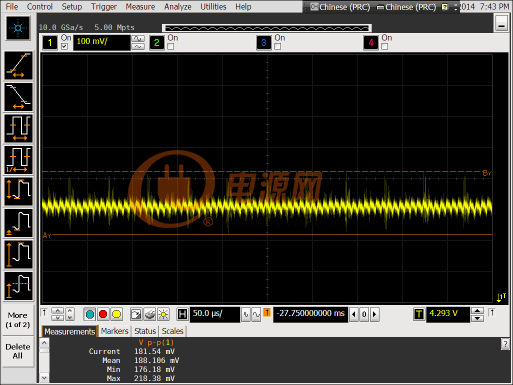Enable the channel 4 On checkbox
513x385 pixels.
[385, 47]
